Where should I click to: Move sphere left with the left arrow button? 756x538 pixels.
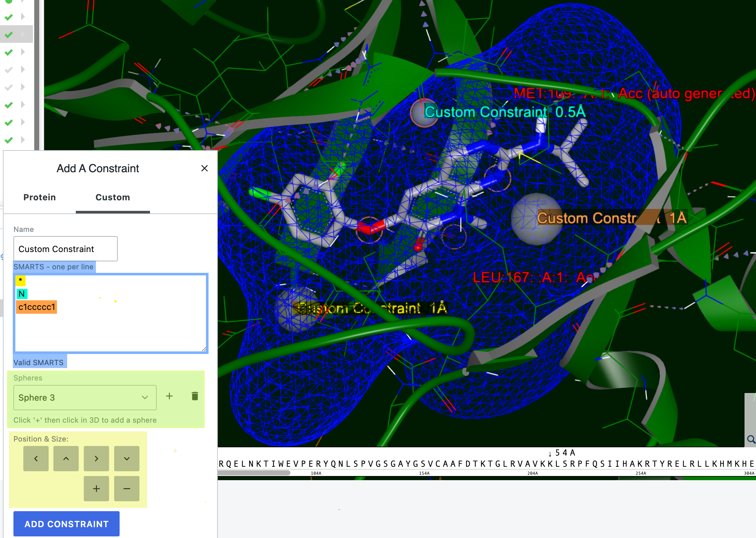tap(36, 458)
